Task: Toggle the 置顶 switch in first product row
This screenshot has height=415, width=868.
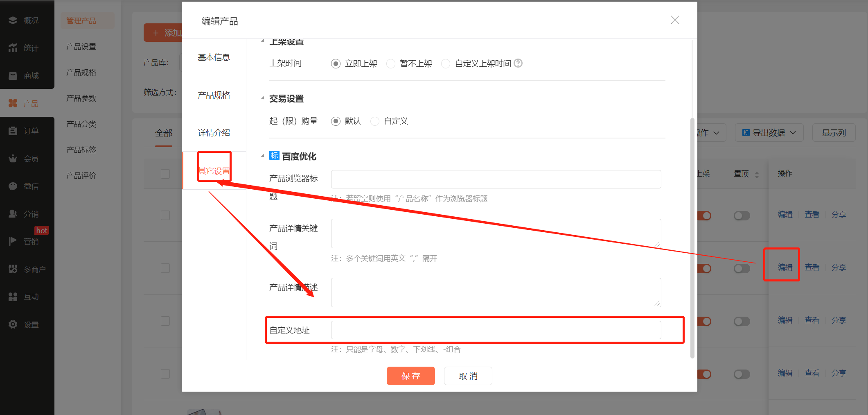Action: pyautogui.click(x=742, y=215)
